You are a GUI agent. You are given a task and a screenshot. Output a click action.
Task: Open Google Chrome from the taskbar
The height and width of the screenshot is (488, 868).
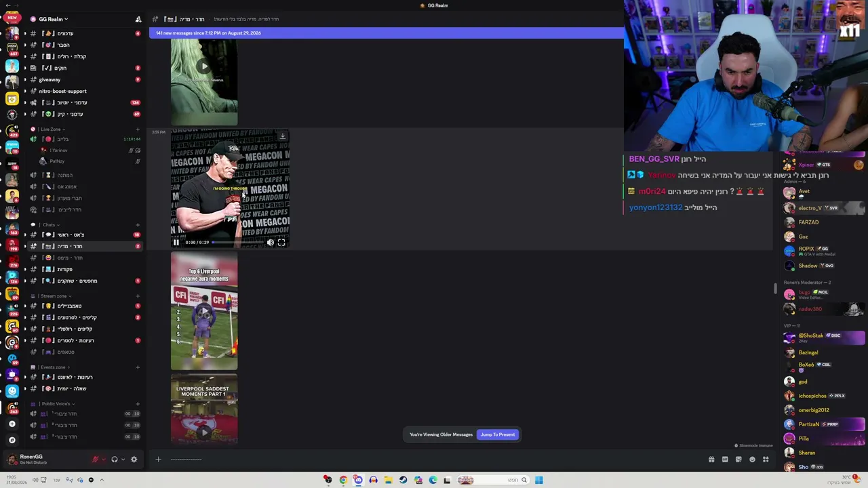(x=343, y=480)
